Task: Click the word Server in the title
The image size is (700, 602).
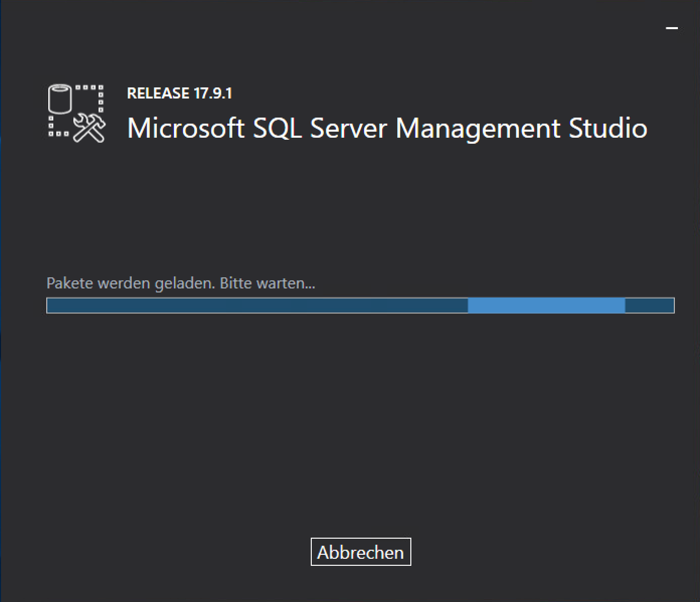Action: click(x=348, y=128)
